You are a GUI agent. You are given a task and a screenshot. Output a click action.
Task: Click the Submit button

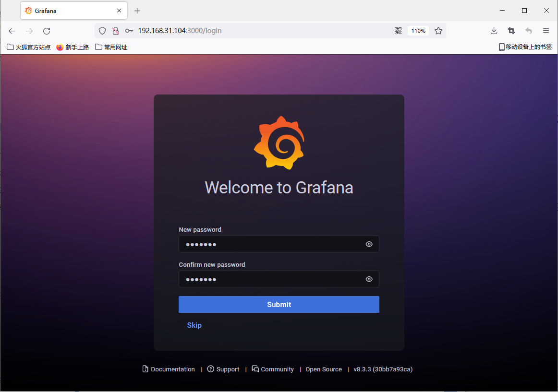(279, 305)
